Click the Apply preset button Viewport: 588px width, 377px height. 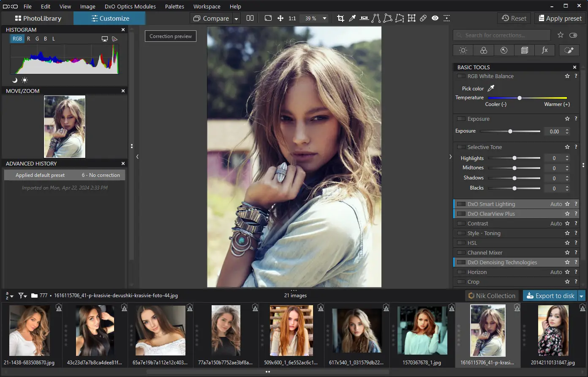coord(559,19)
